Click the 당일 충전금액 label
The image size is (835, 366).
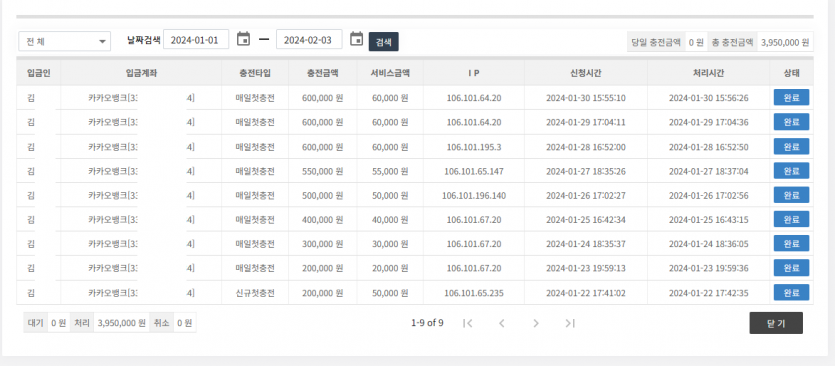click(656, 42)
